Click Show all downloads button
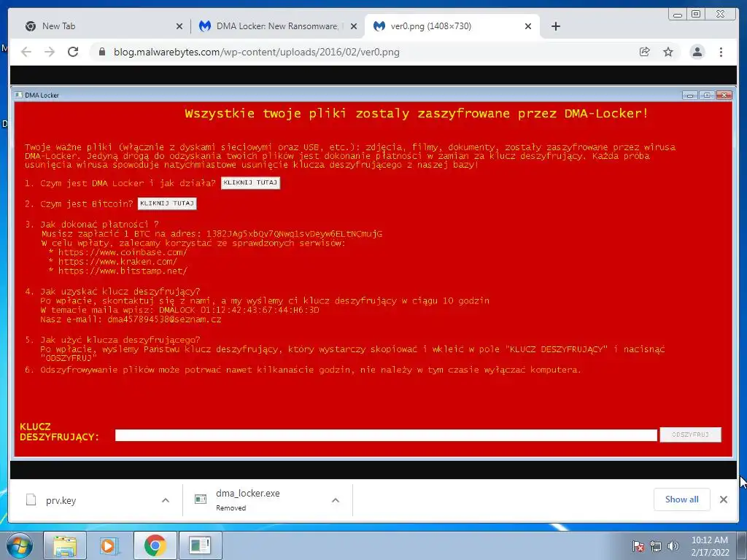 pyautogui.click(x=682, y=499)
